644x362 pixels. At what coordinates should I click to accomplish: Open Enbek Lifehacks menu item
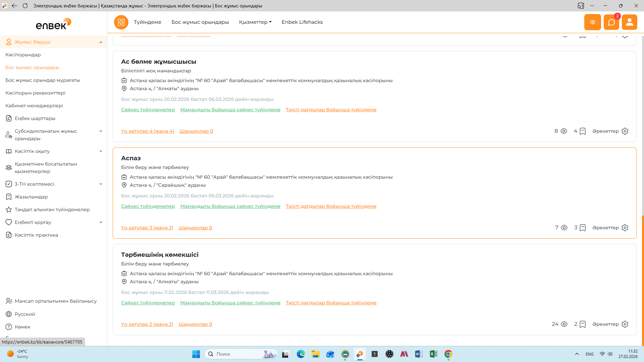click(302, 22)
